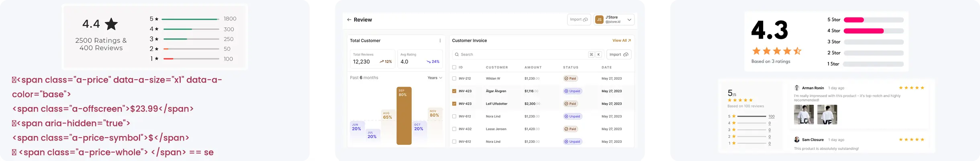Click the large black star next to 4.4
Image resolution: width=980 pixels, height=161 pixels.
[x=111, y=24]
